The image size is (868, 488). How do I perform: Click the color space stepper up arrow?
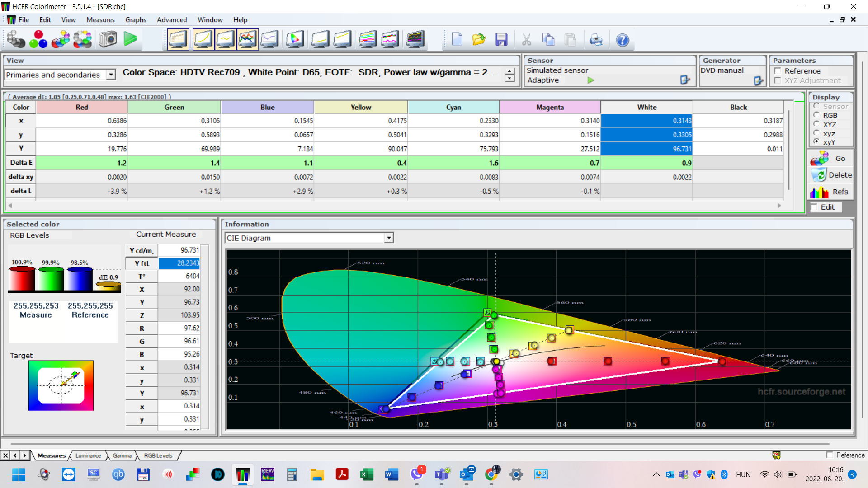pos(510,71)
